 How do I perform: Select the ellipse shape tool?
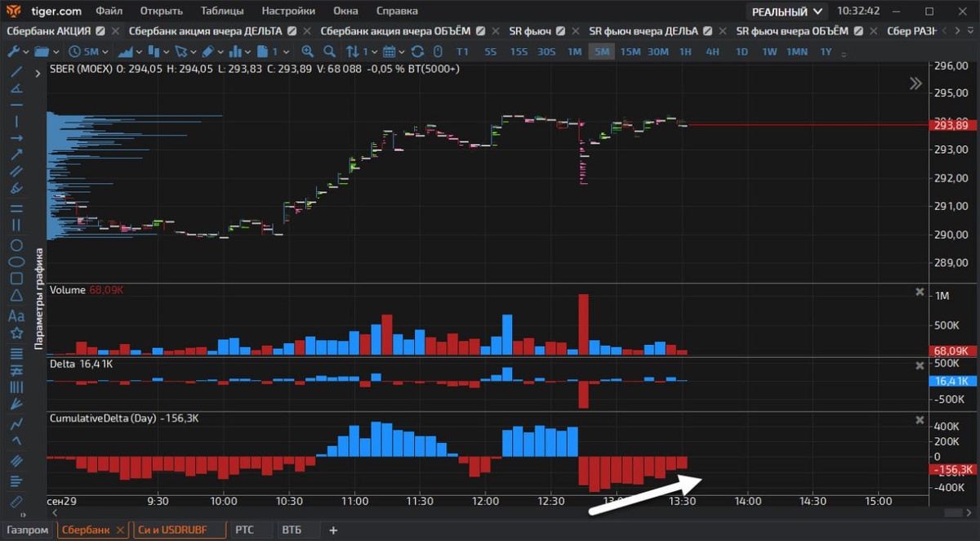coord(16,262)
